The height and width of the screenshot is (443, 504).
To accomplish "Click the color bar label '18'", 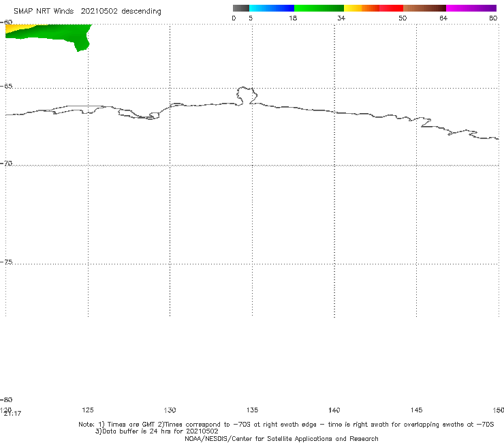I will 293,18.
